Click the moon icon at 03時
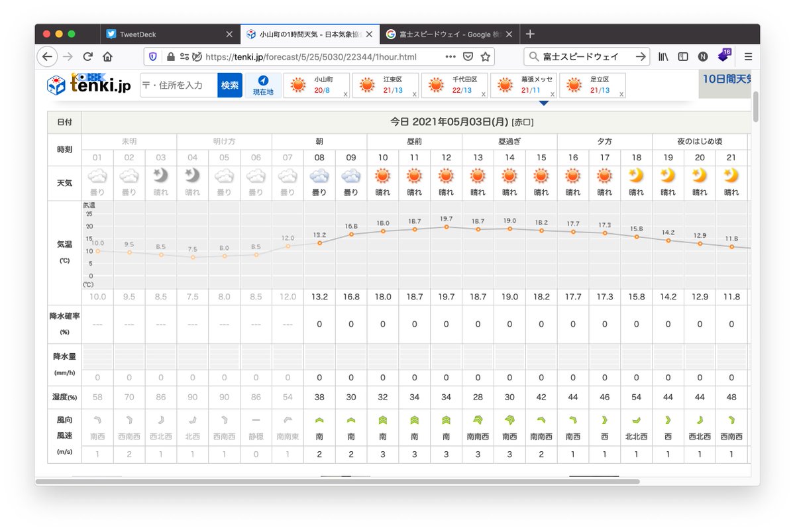The height and width of the screenshot is (532, 795). 160,176
